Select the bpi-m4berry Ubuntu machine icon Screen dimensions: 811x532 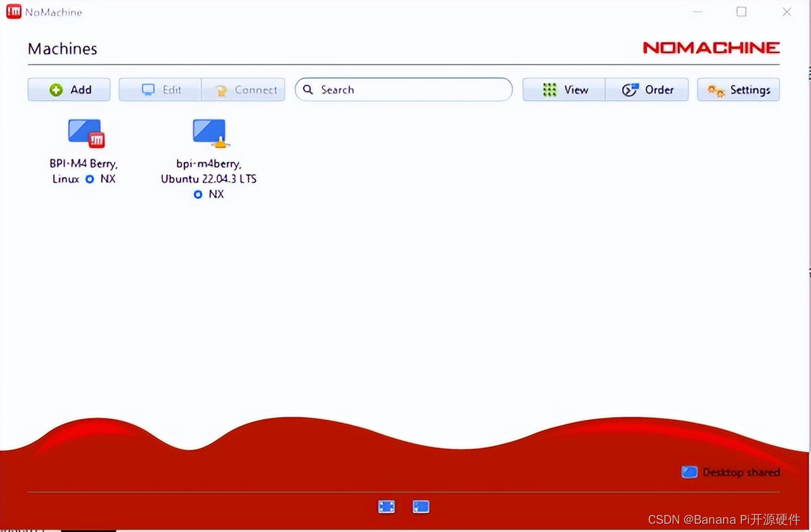coord(210,133)
